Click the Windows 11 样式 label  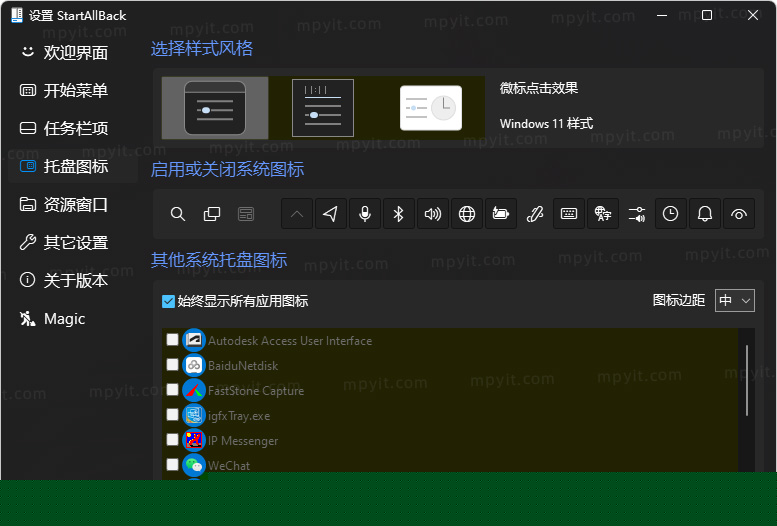[x=546, y=123]
